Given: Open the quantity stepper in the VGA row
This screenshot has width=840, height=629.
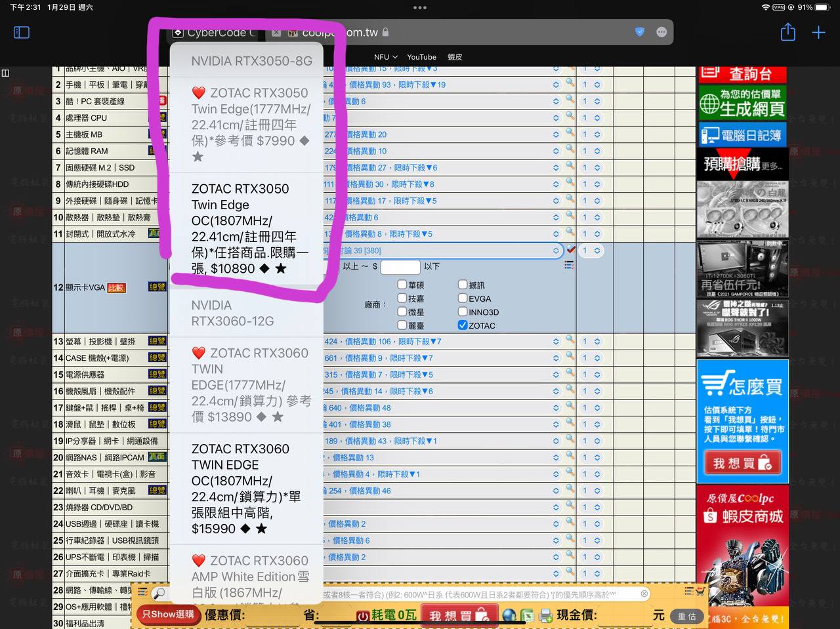Looking at the screenshot, I should click(x=591, y=251).
